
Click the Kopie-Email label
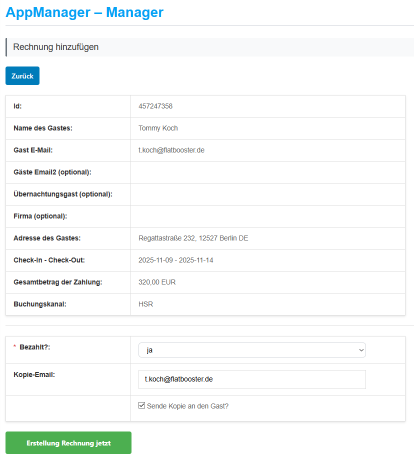(34, 374)
